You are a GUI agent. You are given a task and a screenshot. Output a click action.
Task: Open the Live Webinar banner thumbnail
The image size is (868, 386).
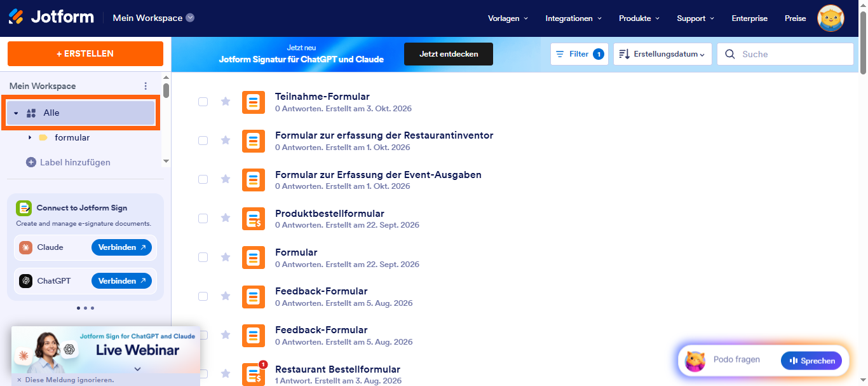(x=105, y=348)
